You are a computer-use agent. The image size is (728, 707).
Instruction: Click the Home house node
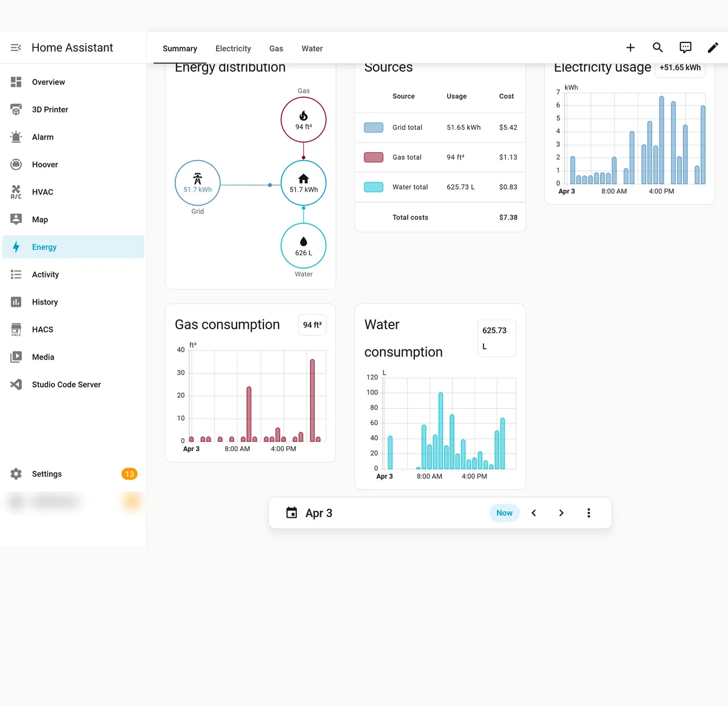[303, 183]
